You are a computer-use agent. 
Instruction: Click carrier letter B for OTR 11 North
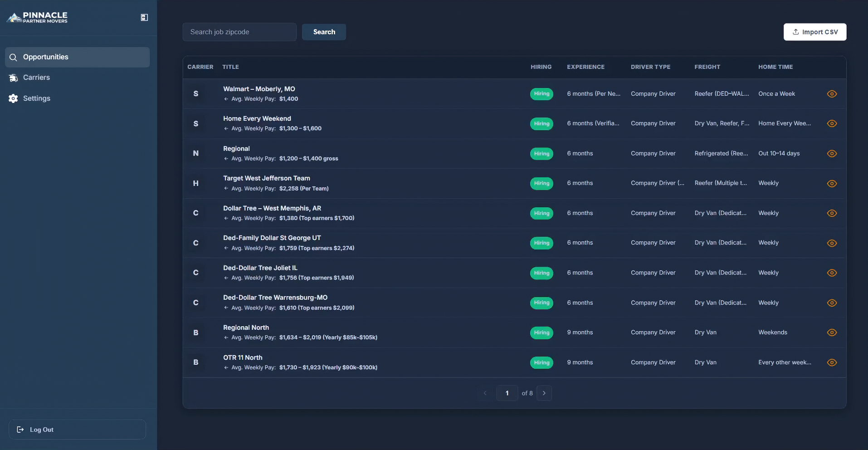pyautogui.click(x=196, y=362)
